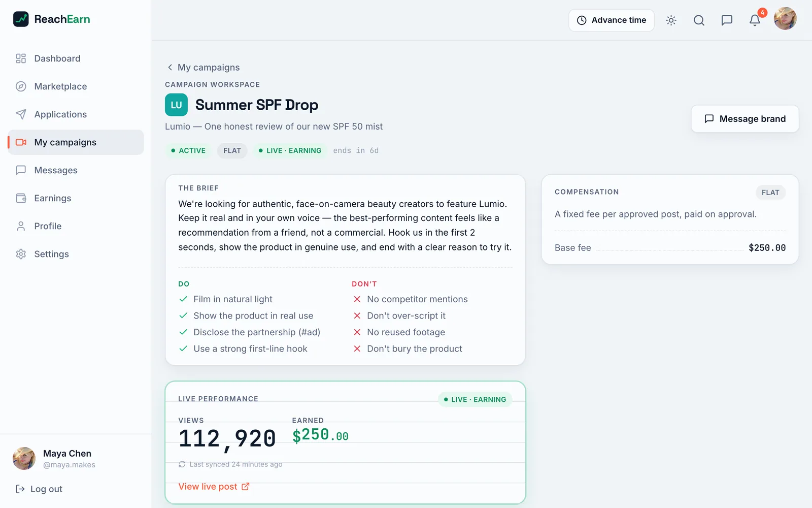Click Maya Chen profile avatar in sidebar
This screenshot has width=812, height=508.
[x=24, y=458]
